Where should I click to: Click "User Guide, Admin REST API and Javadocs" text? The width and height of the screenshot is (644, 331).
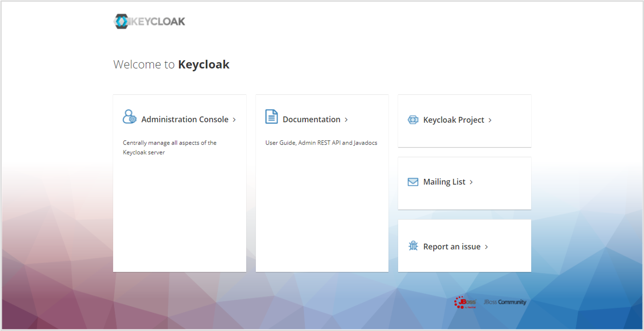coord(321,143)
